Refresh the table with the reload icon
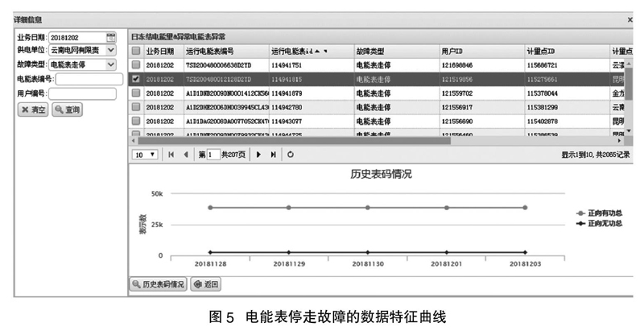The image size is (644, 335). pos(291,155)
